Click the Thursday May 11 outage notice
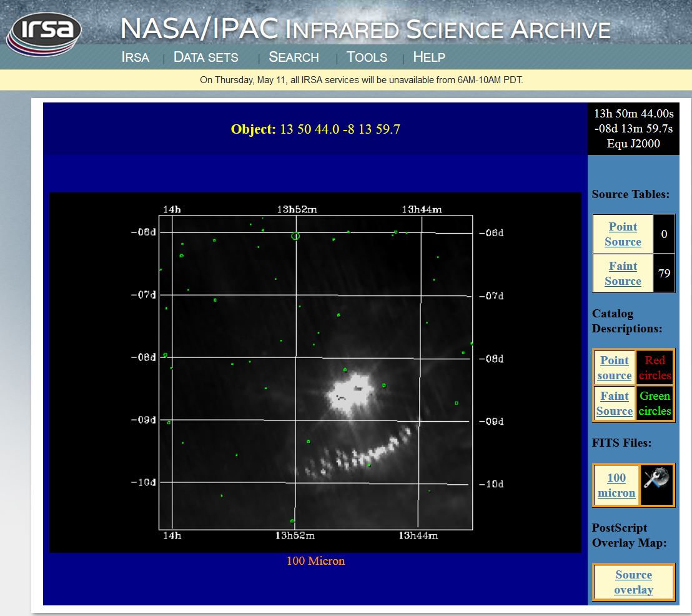This screenshot has width=692, height=616. (362, 80)
